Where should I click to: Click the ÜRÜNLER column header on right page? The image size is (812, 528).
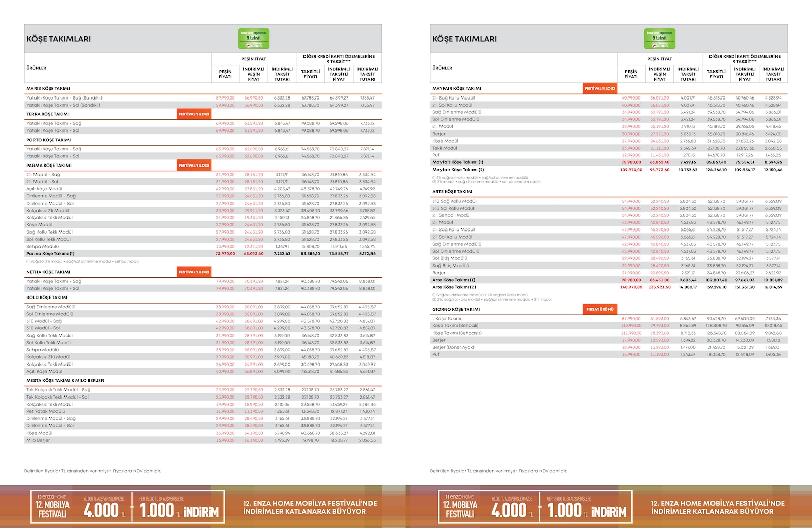click(443, 68)
